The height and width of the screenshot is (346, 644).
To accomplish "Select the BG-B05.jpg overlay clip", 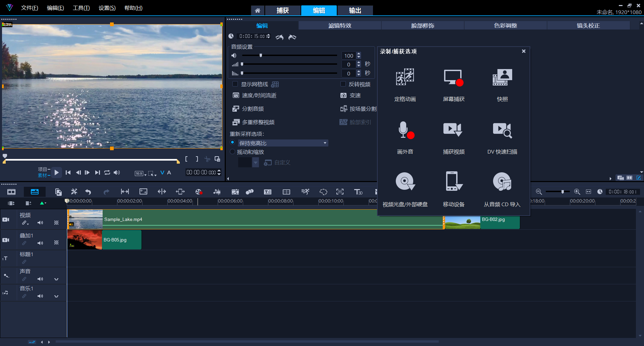I will pos(104,240).
